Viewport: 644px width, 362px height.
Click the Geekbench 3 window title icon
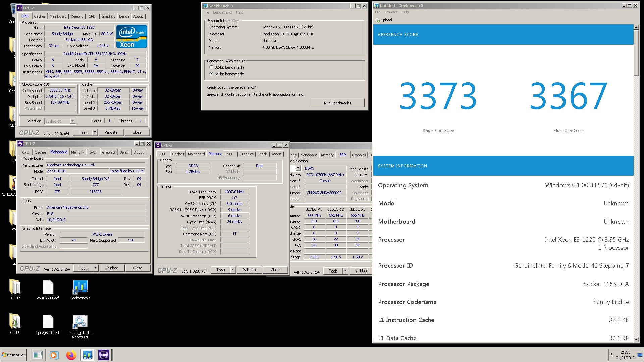pos(205,6)
